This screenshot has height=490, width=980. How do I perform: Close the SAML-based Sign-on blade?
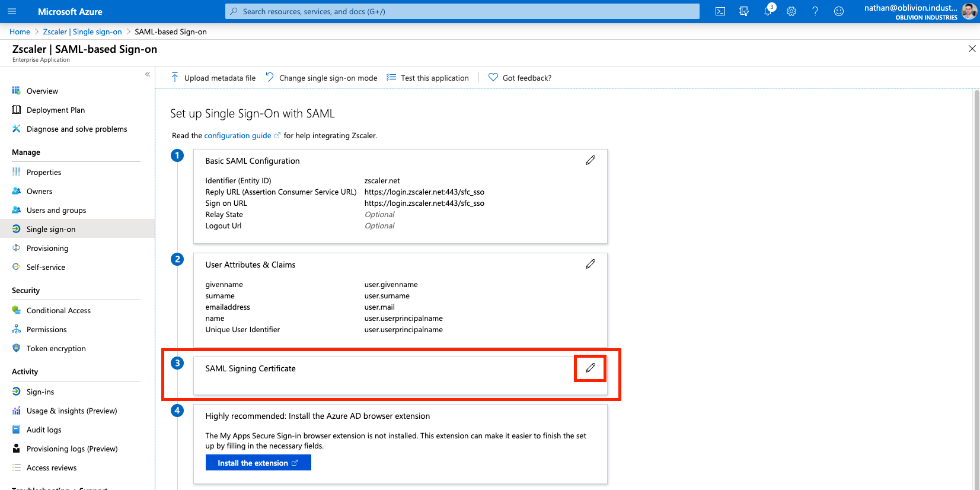click(972, 49)
